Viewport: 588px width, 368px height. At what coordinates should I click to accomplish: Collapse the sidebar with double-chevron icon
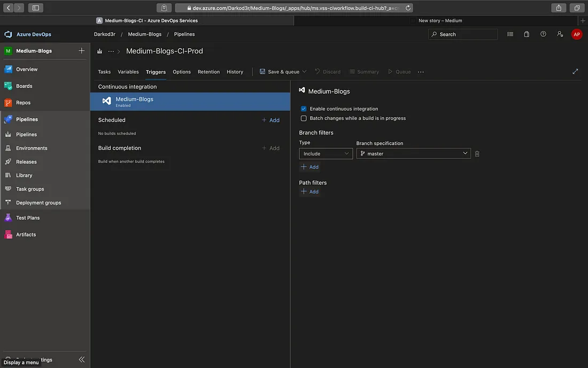pos(82,359)
